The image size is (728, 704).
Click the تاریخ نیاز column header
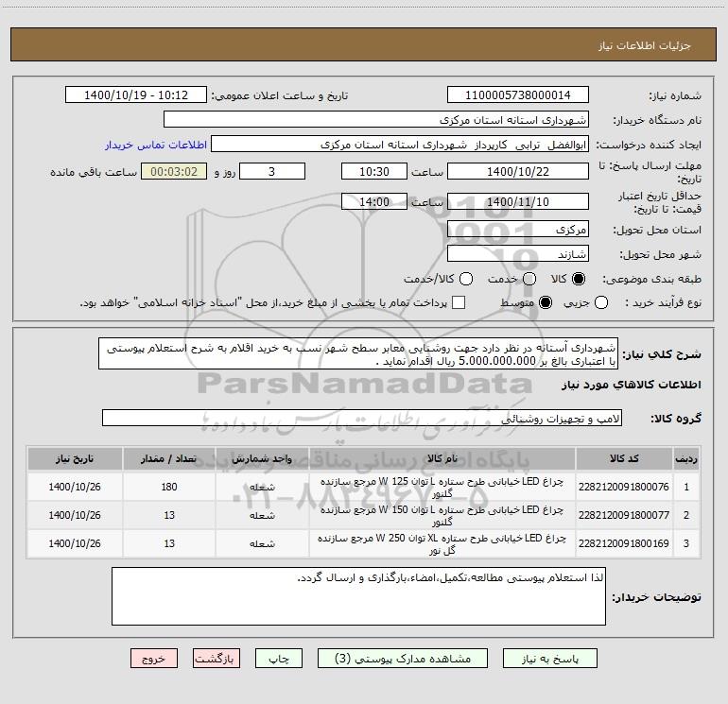[75, 458]
